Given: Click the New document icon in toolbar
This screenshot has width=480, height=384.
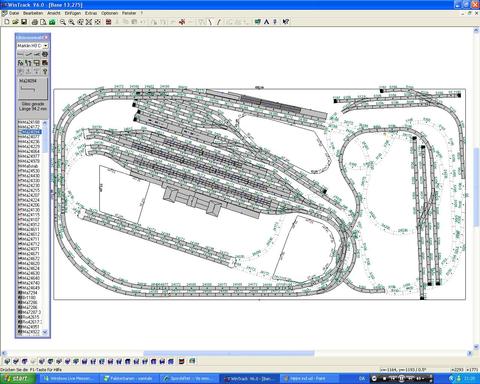Looking at the screenshot, I should tap(7, 22).
